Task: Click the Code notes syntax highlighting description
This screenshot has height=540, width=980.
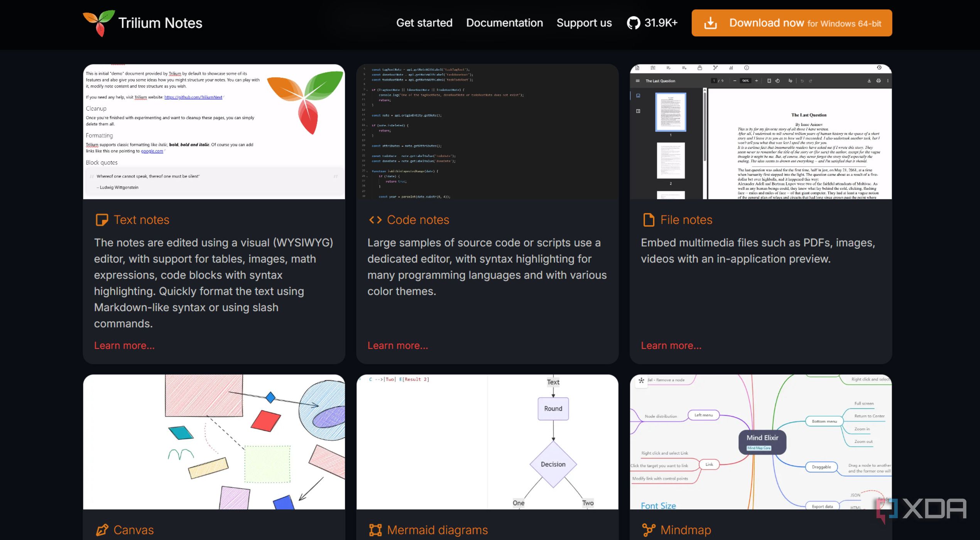Action: point(487,267)
